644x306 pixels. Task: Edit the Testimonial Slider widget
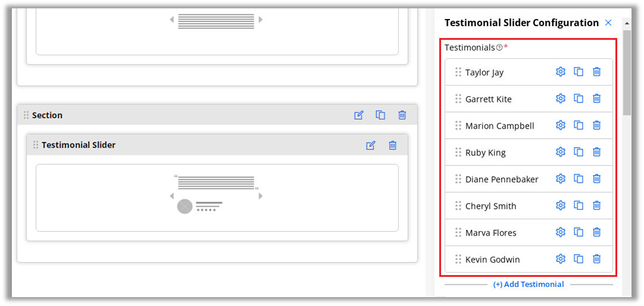371,145
